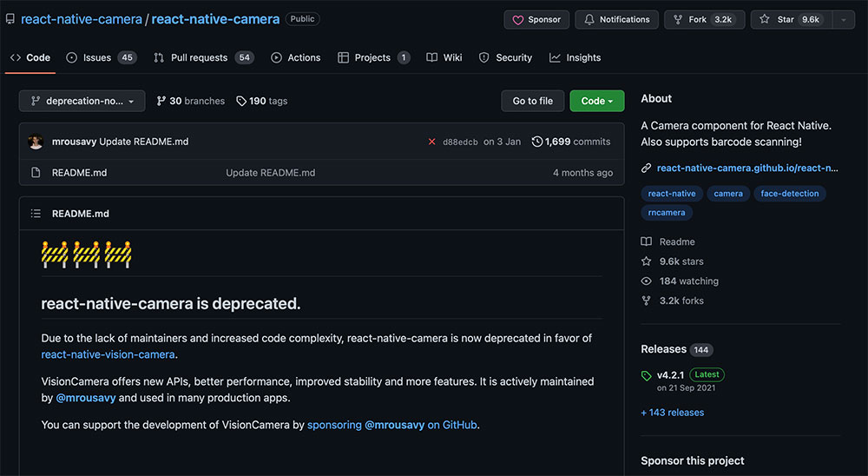868x476 pixels.
Task: Click the tags icon beside 190 tags
Action: pos(242,102)
